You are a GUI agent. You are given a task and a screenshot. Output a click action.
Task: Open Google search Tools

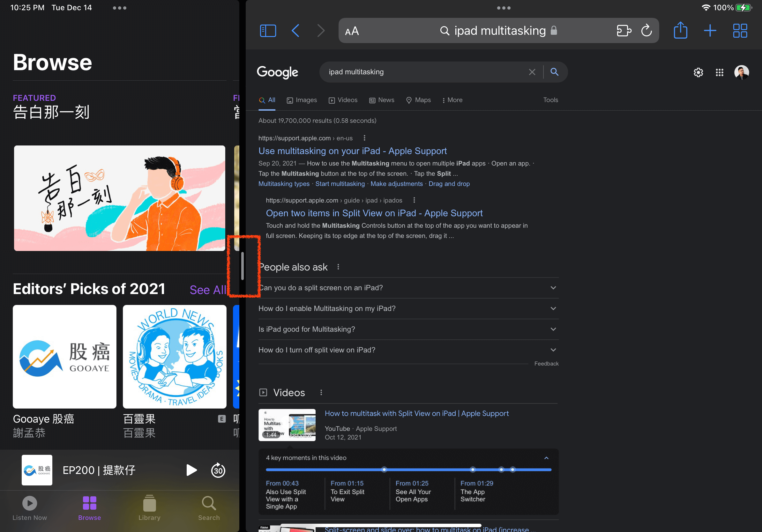coord(550,100)
